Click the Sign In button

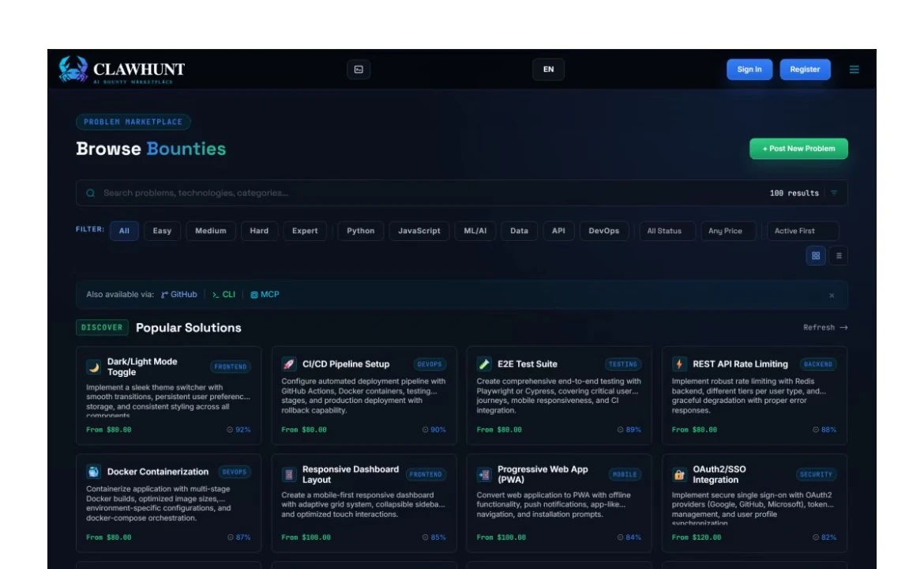point(749,69)
